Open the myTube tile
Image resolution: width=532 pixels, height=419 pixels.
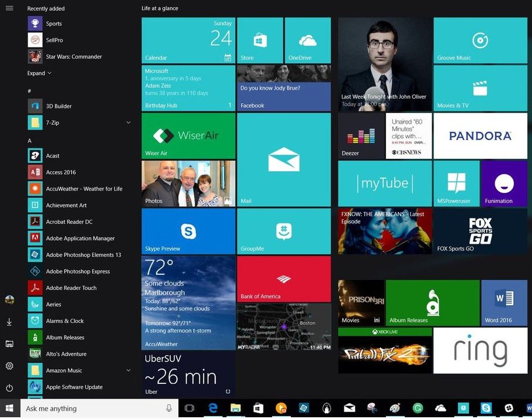[385, 183]
